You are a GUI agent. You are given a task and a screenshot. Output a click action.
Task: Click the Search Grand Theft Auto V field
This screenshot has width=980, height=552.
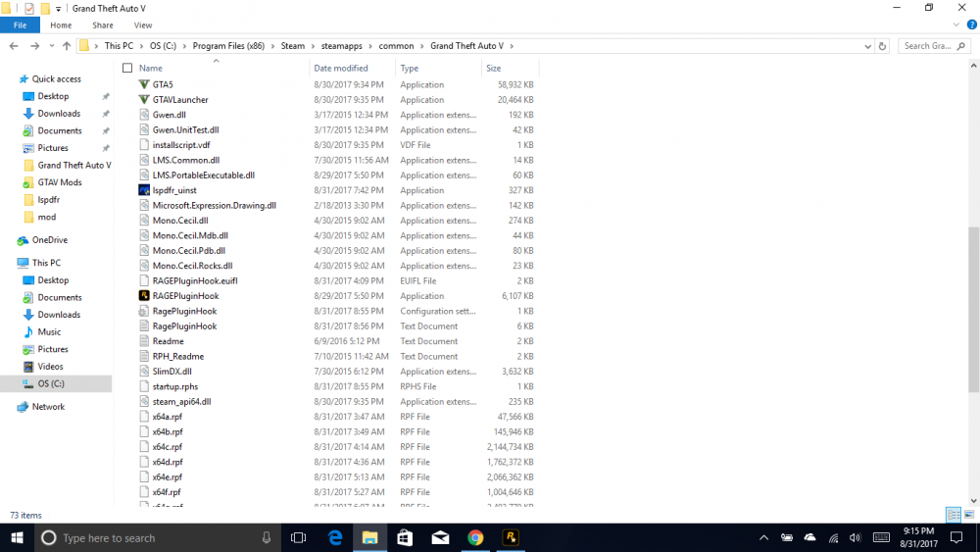click(934, 46)
